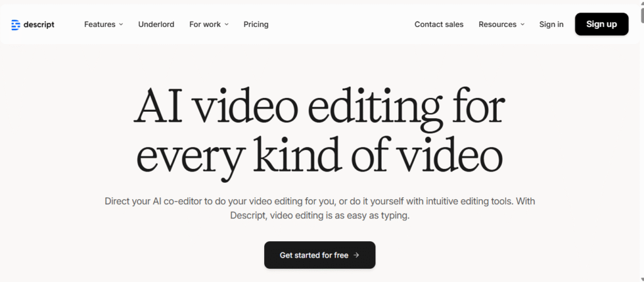Open the For work menu
The height and width of the screenshot is (282, 644).
(205, 24)
